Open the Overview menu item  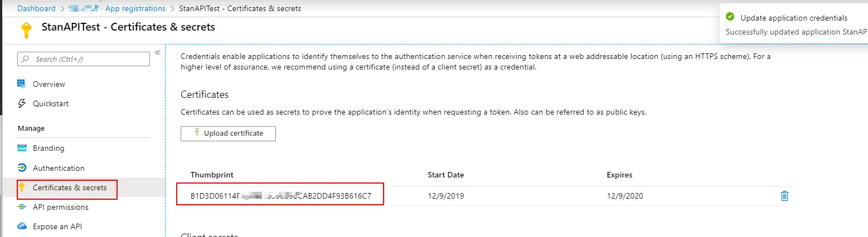pos(49,84)
